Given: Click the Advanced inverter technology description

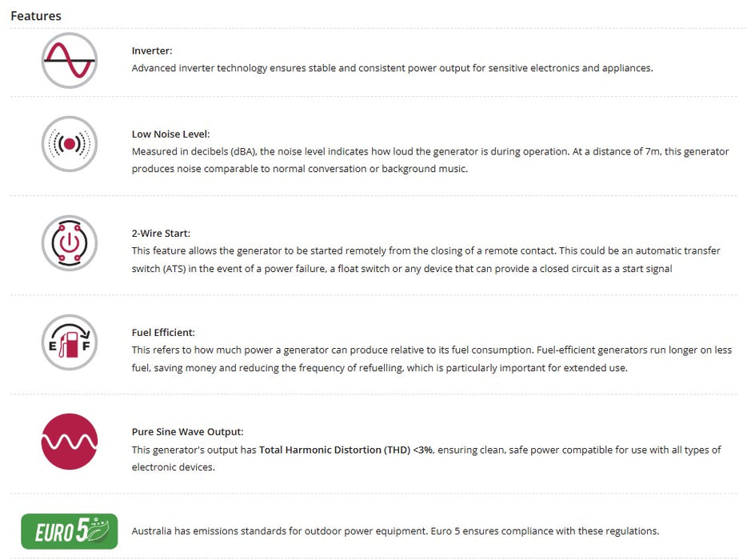Looking at the screenshot, I should (x=392, y=68).
